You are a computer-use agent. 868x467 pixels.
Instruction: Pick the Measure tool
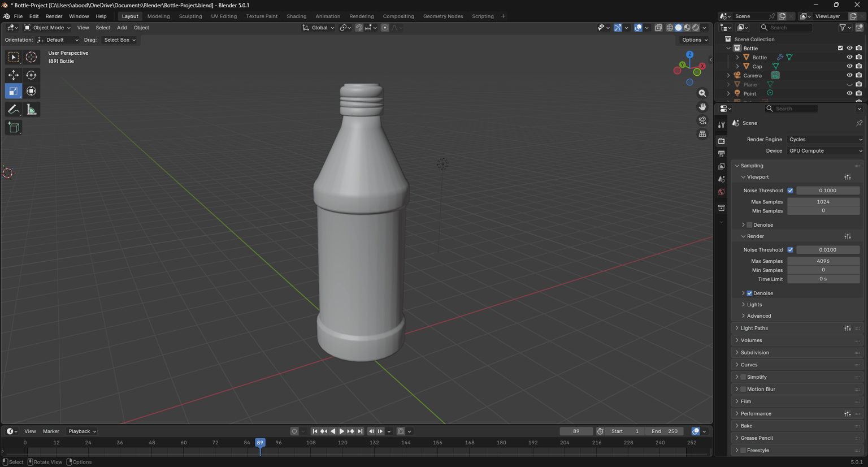click(31, 109)
